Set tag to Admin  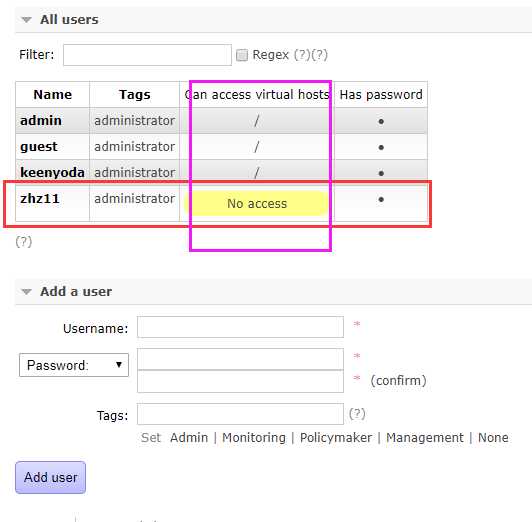[x=189, y=438]
